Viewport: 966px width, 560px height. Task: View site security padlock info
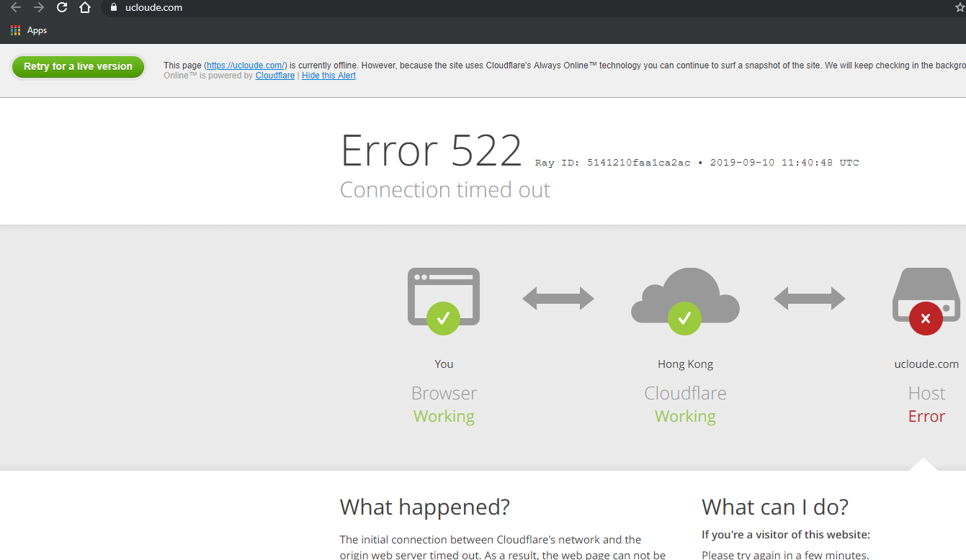click(113, 8)
